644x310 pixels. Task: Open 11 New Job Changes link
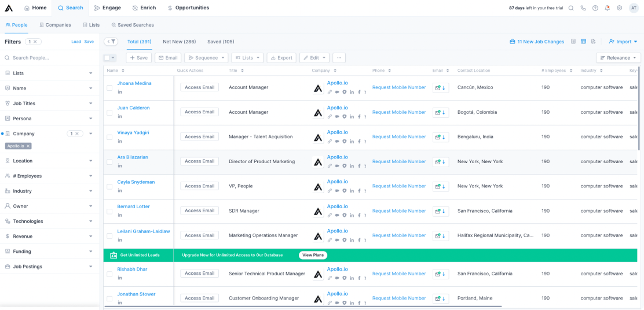[537, 42]
